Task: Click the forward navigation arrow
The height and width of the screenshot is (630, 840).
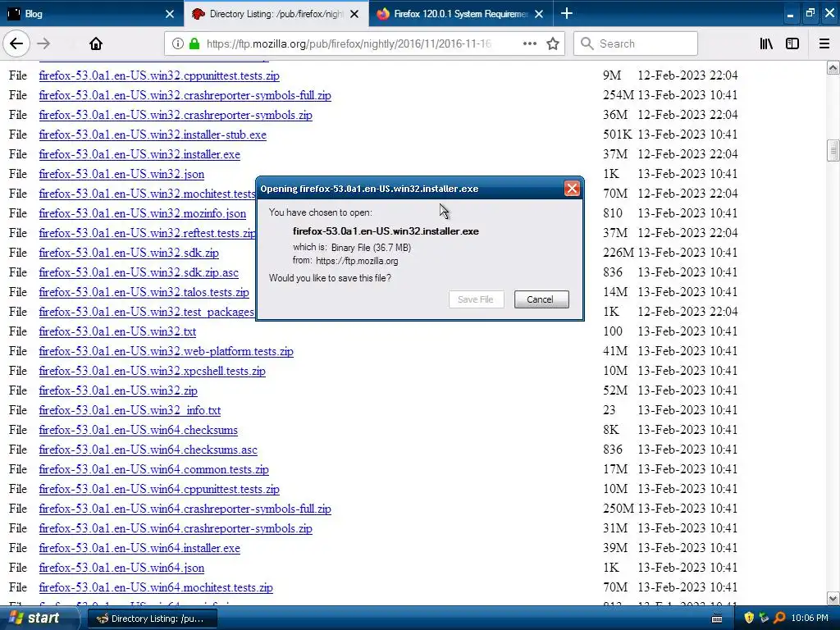Action: (43, 43)
